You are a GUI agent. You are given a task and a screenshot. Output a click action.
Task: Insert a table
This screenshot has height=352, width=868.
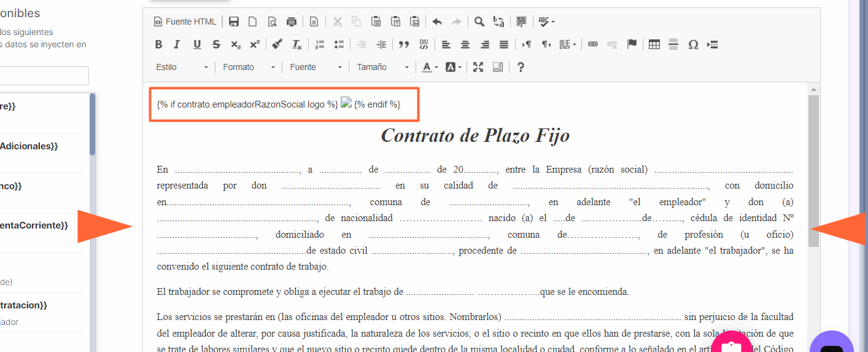[x=654, y=44]
